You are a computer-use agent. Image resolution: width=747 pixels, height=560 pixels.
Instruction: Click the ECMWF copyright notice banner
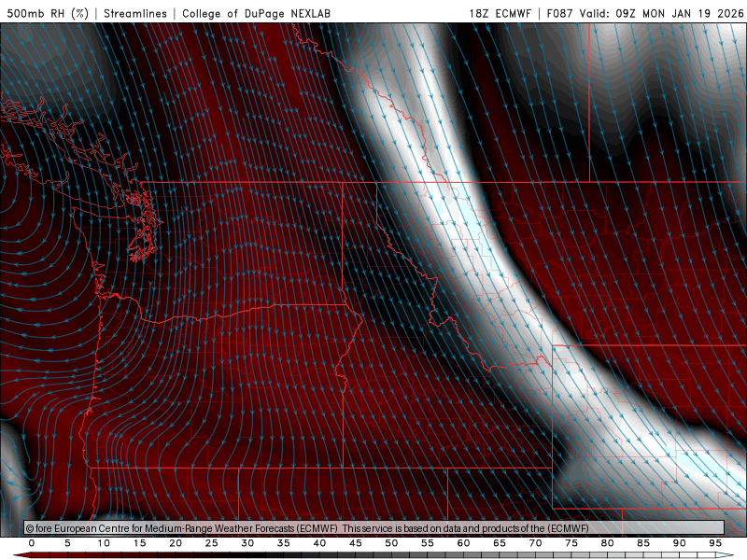374,527
